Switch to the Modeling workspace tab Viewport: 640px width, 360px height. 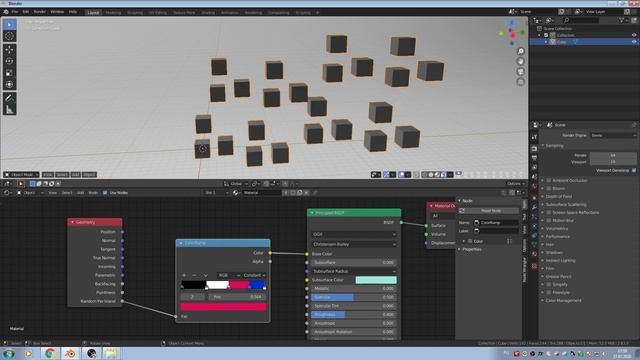point(113,13)
